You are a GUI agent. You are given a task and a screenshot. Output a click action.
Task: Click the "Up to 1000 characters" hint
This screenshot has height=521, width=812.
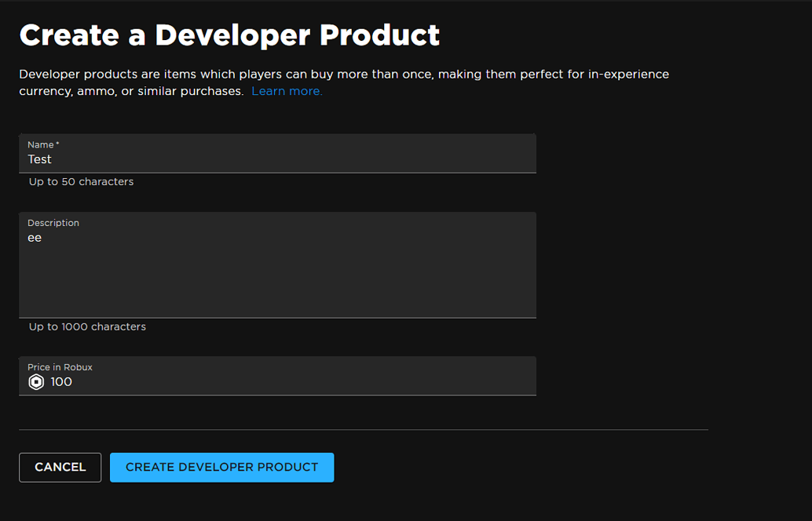click(x=87, y=326)
